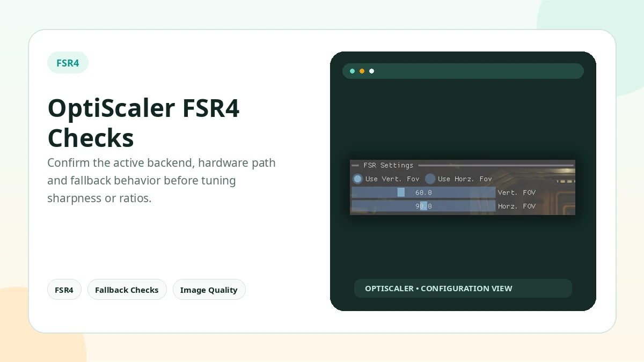Click the orange dot in the window bar
Viewport: 644px width, 362px height.
pyautogui.click(x=362, y=71)
